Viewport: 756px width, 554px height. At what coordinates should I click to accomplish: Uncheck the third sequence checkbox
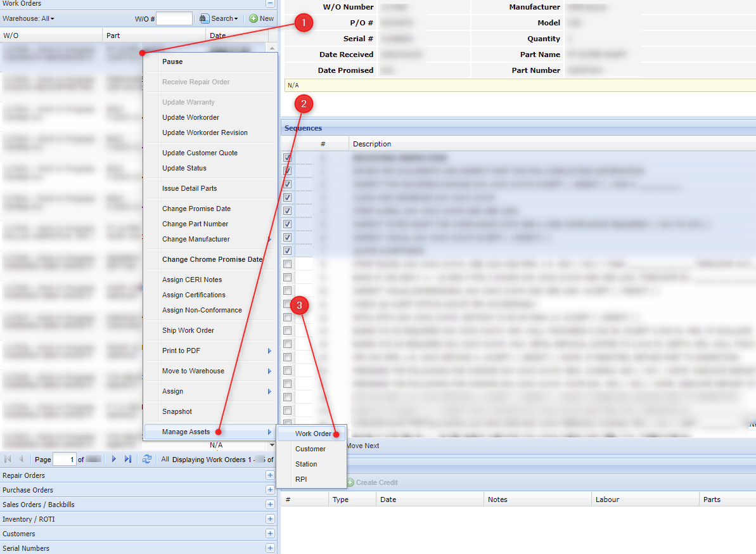pos(287,184)
